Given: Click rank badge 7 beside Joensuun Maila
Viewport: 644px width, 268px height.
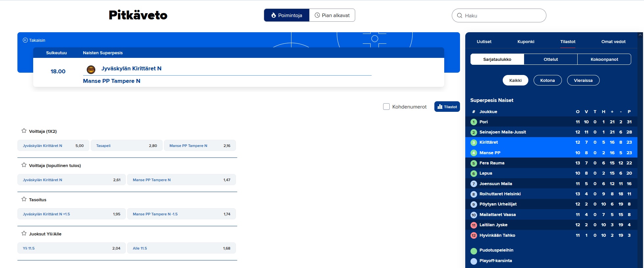Looking at the screenshot, I should [473, 184].
